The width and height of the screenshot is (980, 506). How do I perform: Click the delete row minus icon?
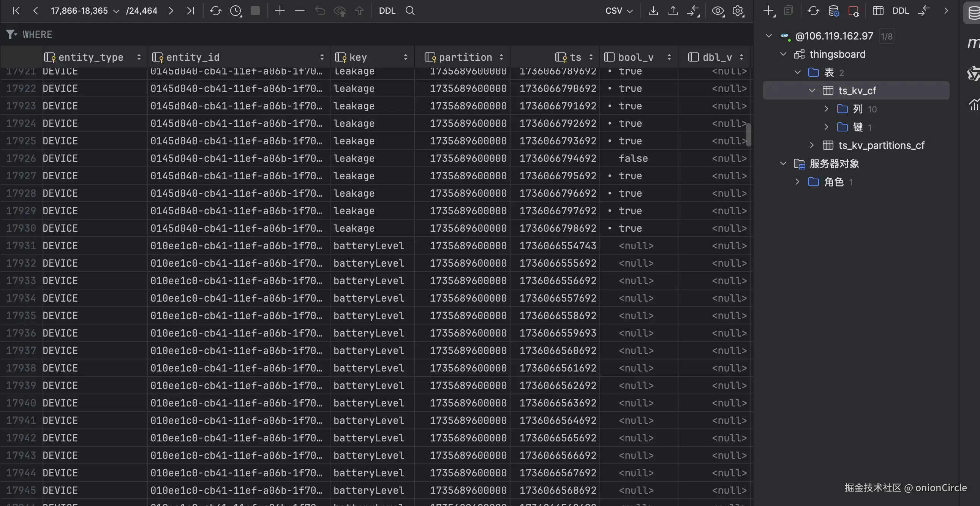[x=299, y=11]
